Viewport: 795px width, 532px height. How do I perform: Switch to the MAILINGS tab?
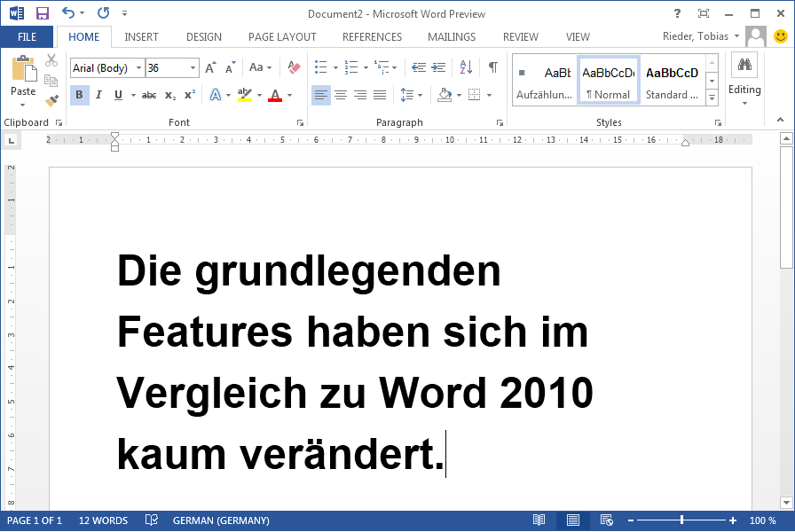pyautogui.click(x=452, y=37)
